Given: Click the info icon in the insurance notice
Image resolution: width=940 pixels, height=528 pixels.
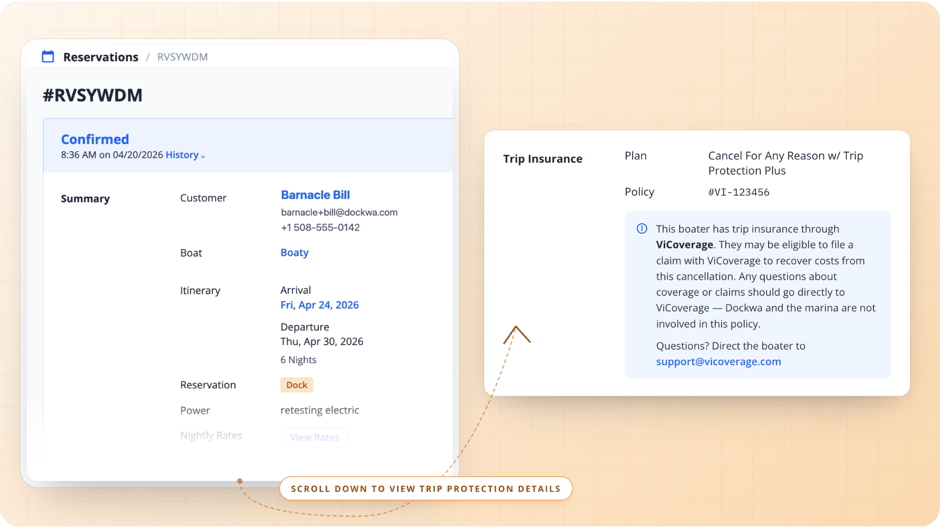Looking at the screenshot, I should tap(642, 229).
